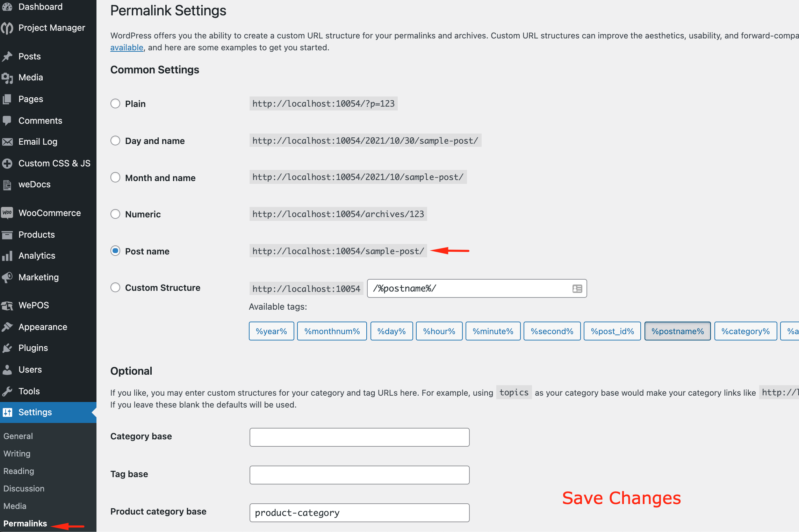Choose the Day and name option
The image size is (799, 532).
(115, 141)
